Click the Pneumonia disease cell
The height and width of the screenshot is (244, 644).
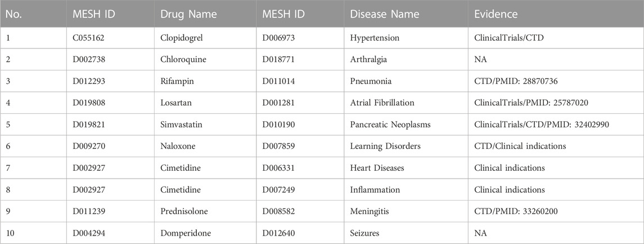click(406, 81)
